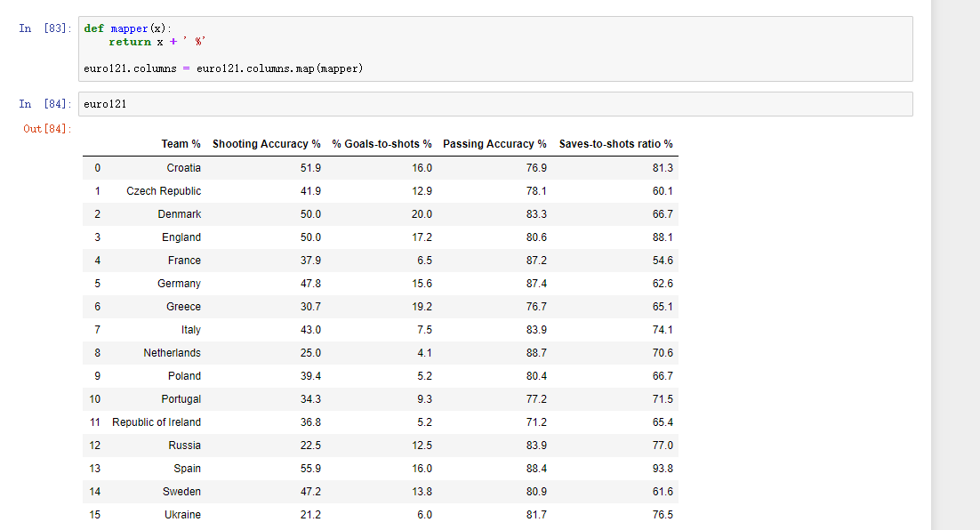The width and height of the screenshot is (980, 530).
Task: Click the % Goals-to-shots % column header
Action: [x=382, y=144]
